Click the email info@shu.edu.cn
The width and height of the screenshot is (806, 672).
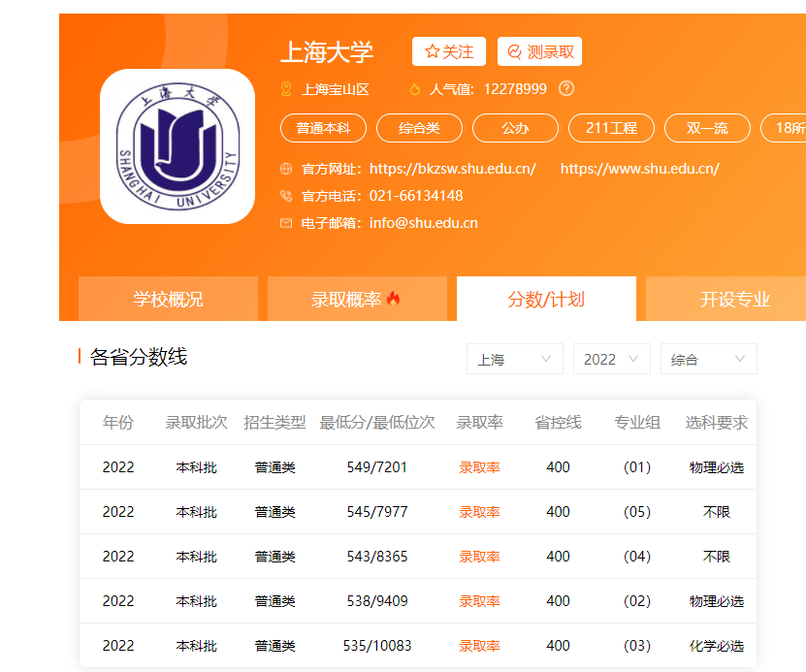424,223
